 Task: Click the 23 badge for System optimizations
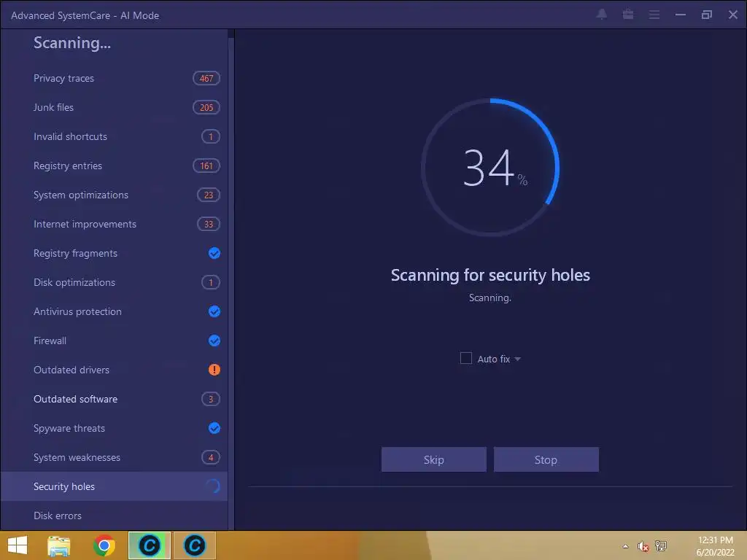209,195
